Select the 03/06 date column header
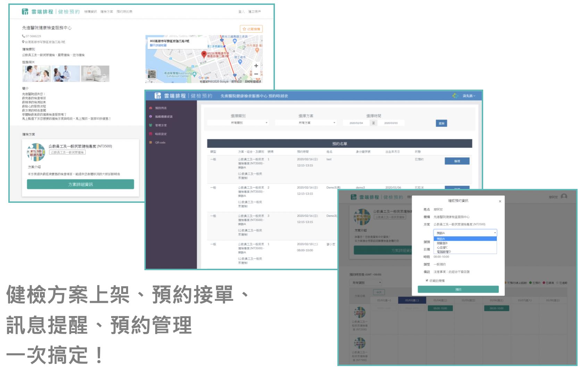 click(496, 300)
